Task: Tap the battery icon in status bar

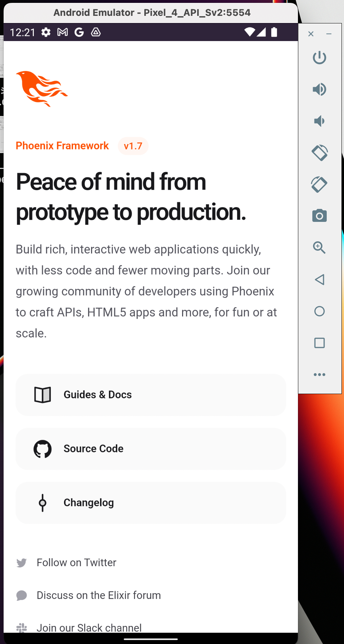Action: tap(274, 32)
